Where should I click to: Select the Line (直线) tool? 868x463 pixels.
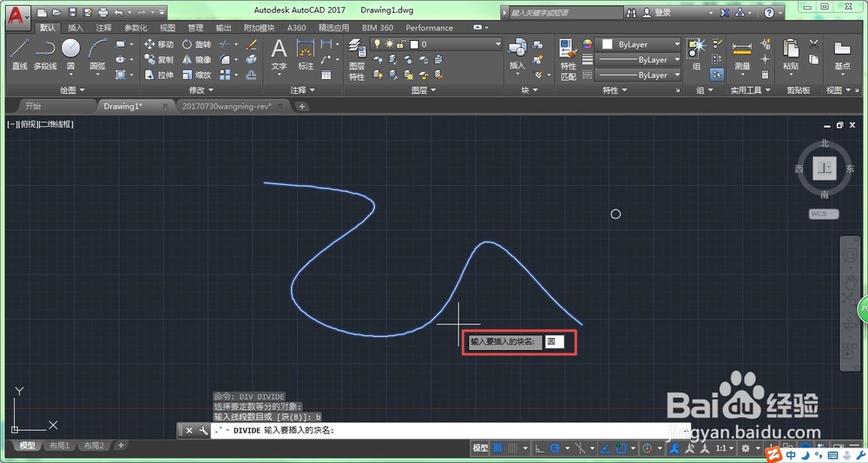click(19, 54)
